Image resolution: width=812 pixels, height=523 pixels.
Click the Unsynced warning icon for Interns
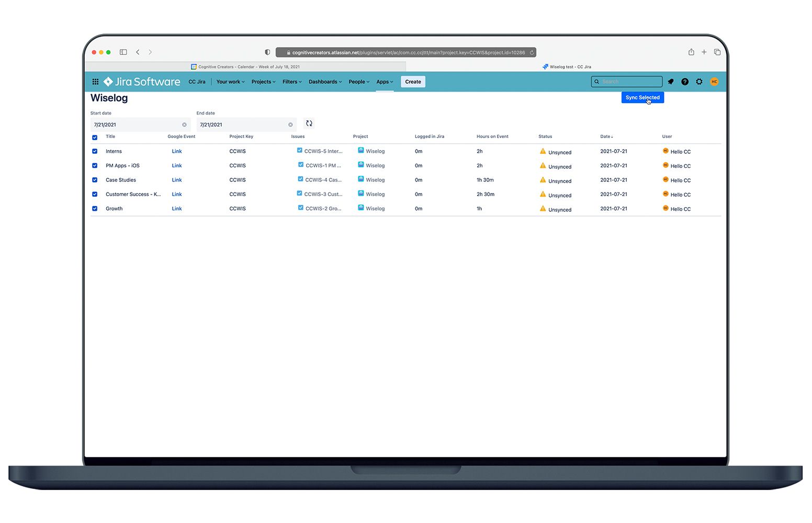pos(543,151)
